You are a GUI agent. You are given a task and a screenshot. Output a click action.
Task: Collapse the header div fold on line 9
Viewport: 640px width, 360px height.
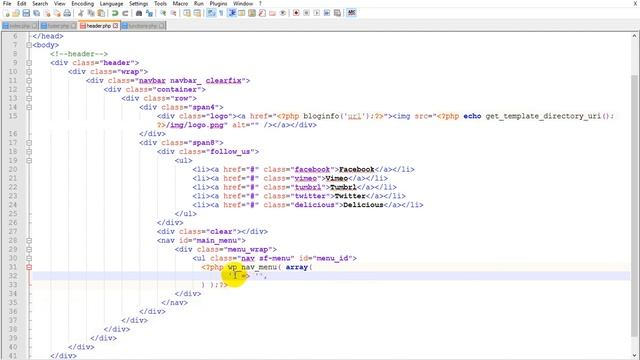[x=29, y=63]
